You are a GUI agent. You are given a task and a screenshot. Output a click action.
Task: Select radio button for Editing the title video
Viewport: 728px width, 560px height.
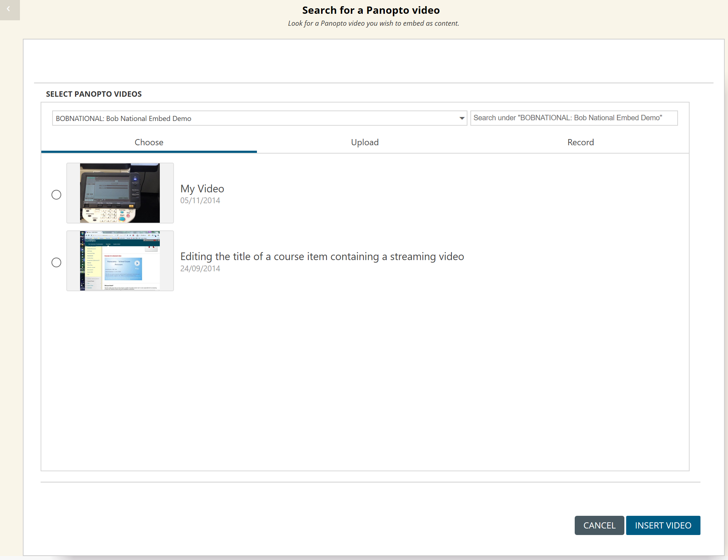coord(56,262)
